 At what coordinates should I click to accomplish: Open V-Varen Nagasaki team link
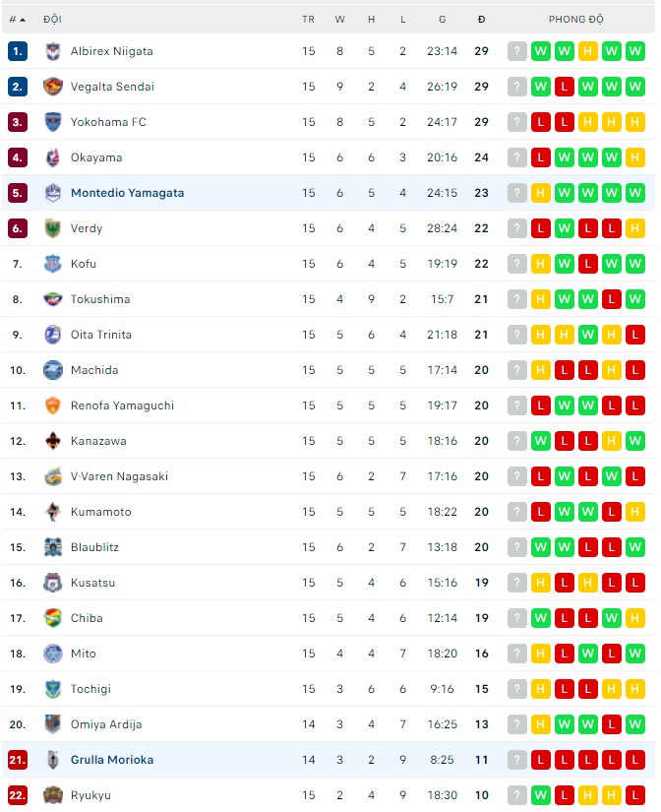pos(119,476)
